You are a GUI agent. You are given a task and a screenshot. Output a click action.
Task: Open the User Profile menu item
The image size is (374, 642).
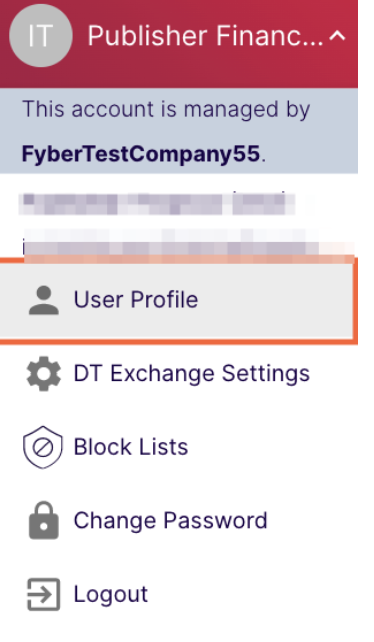[136, 299]
